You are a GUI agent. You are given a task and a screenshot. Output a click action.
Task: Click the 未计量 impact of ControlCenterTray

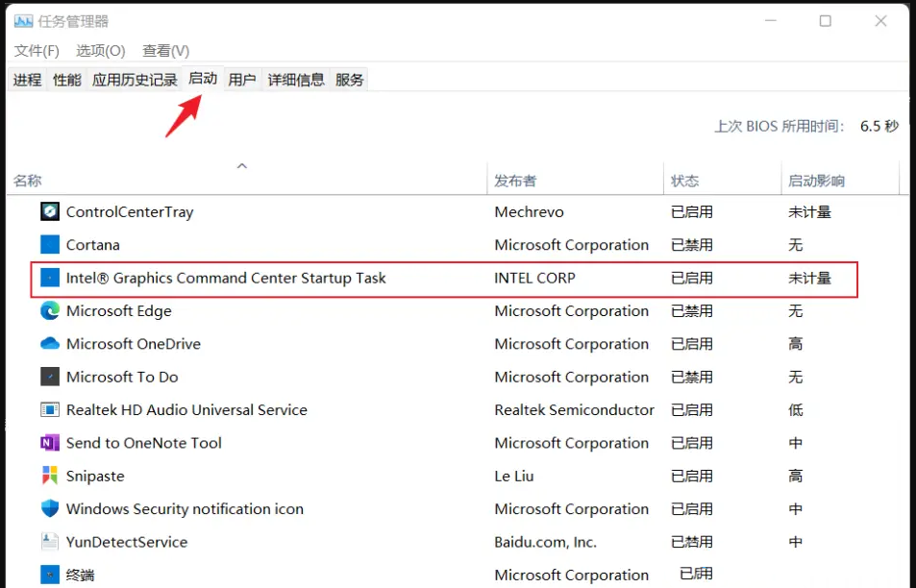809,212
